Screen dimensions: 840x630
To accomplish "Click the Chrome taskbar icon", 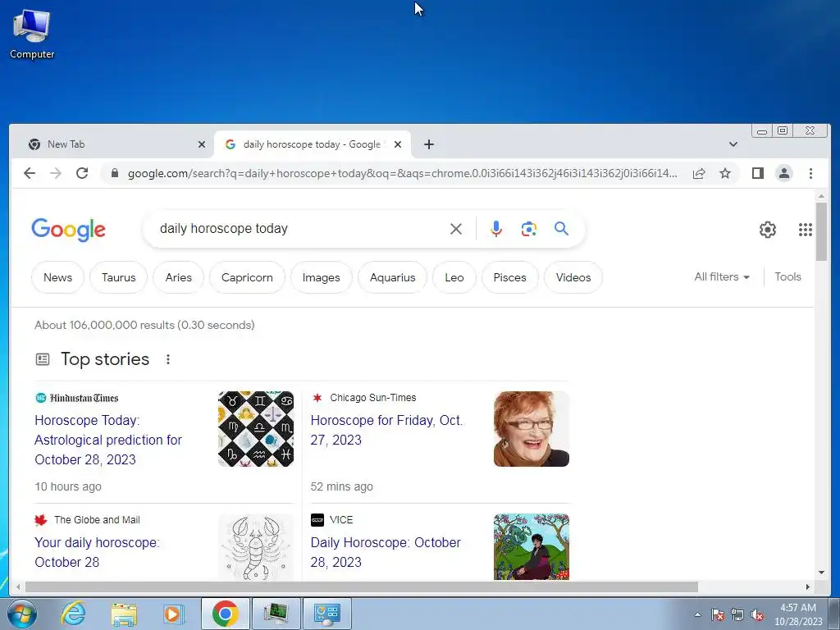I will click(x=225, y=614).
